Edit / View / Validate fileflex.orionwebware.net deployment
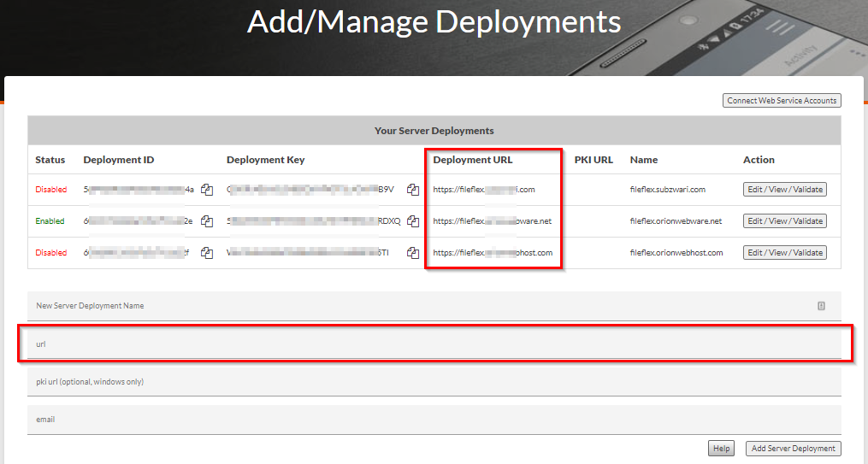Image resolution: width=868 pixels, height=464 pixels. pyautogui.click(x=785, y=220)
